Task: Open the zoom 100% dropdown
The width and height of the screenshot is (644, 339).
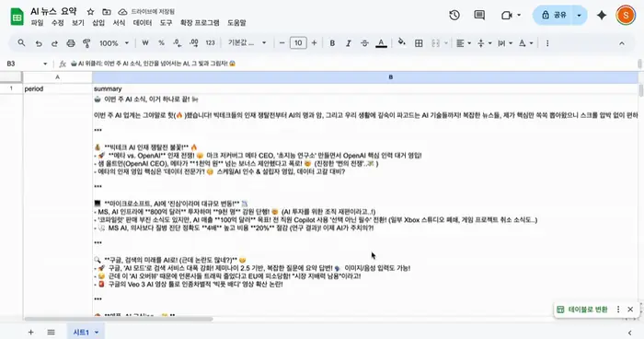Action: (114, 43)
